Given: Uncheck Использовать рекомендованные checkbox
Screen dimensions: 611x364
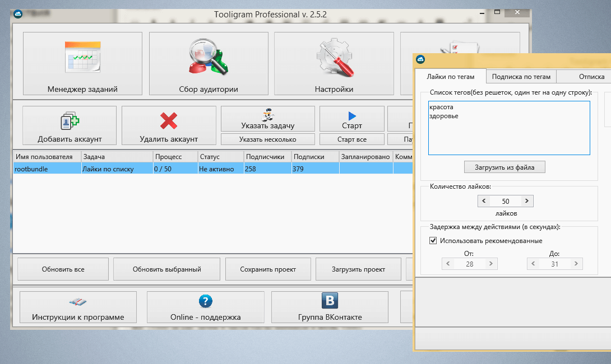Looking at the screenshot, I should tap(433, 241).
